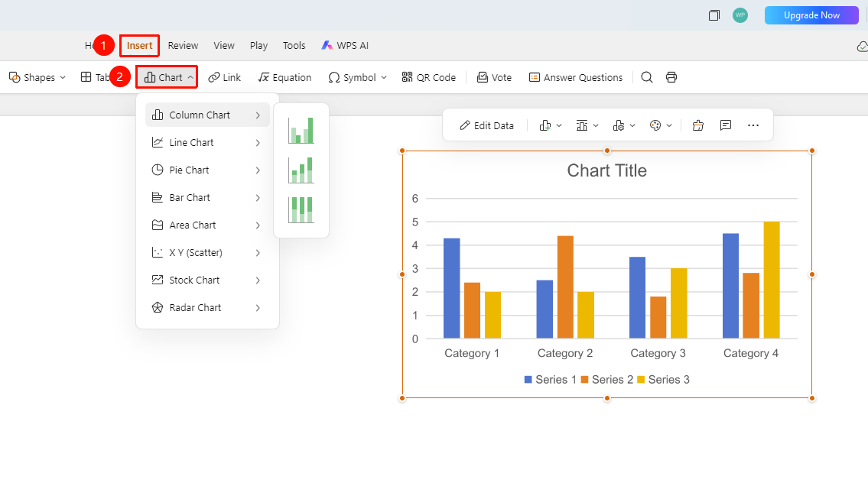
Task: Click the blue Series 1 legend swatch
Action: coord(528,380)
